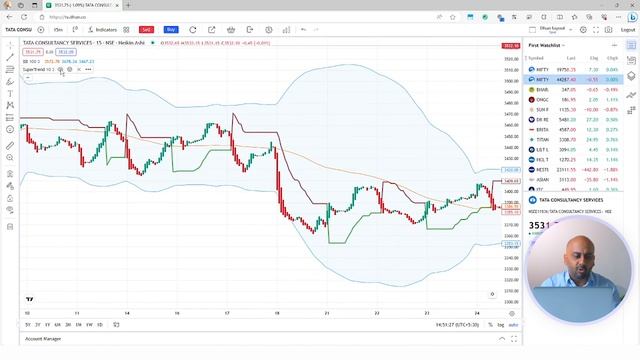This screenshot has width=640, height=360.
Task: Collapse the indicator legend arrow
Action: coord(28,77)
